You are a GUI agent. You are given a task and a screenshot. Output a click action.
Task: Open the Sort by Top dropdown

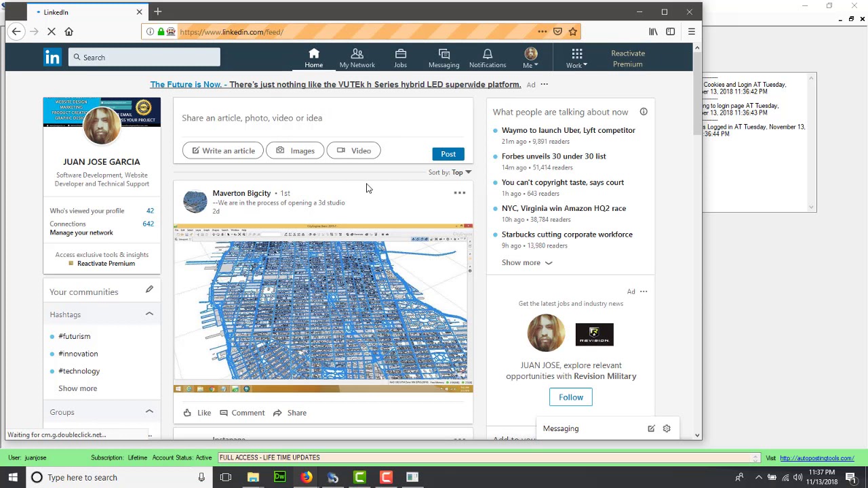click(450, 172)
